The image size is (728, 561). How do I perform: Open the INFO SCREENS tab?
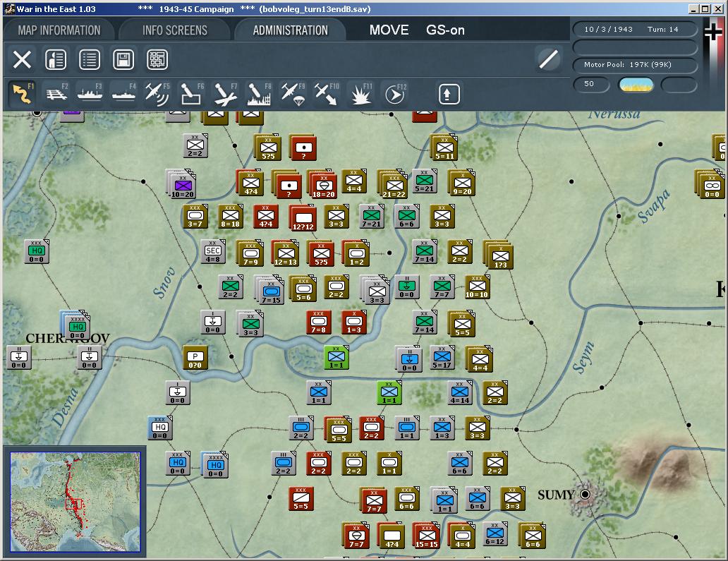pyautogui.click(x=174, y=30)
